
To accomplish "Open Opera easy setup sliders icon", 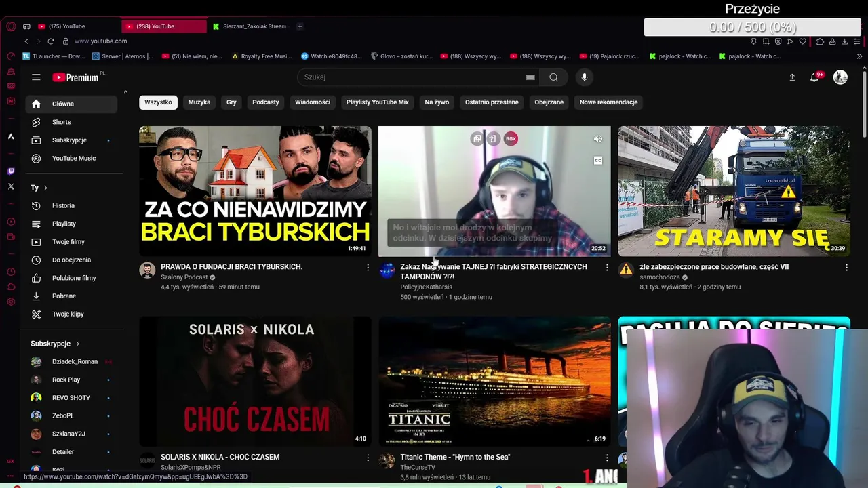I will (857, 41).
